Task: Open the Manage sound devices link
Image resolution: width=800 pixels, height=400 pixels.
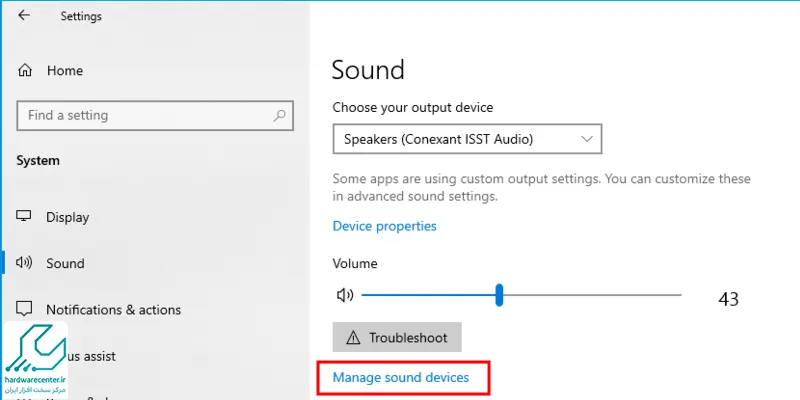Action: pos(401,378)
